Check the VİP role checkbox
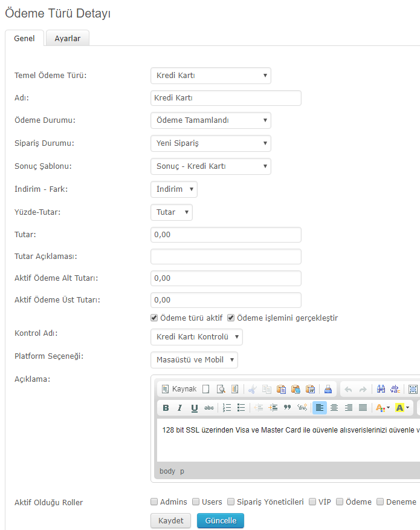Image resolution: width=420 pixels, height=530 pixels. coord(312,502)
